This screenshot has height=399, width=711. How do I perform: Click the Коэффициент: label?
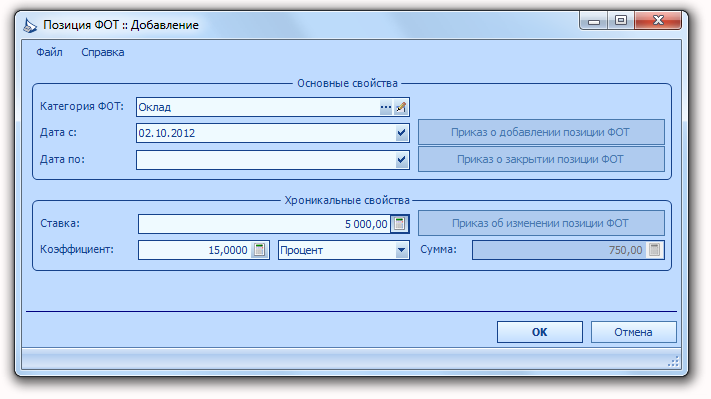[x=77, y=249]
